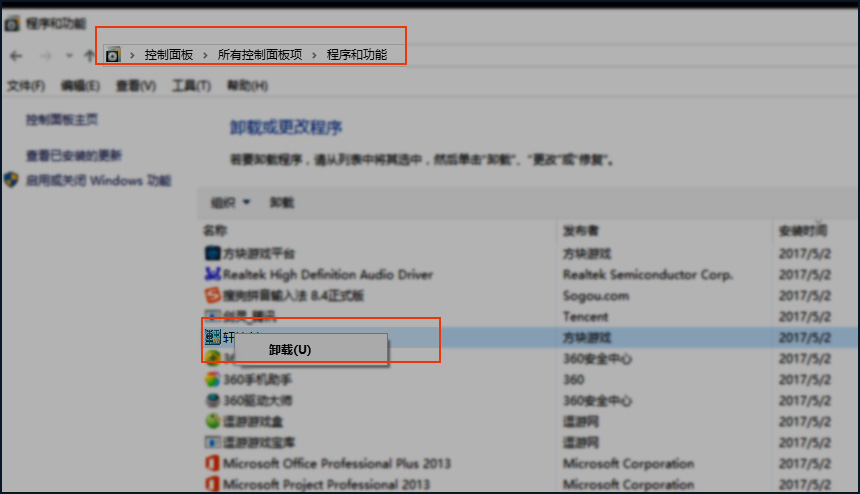860x494 pixels.
Task: Sort programs by the 发布者 column header
Action: (x=581, y=231)
